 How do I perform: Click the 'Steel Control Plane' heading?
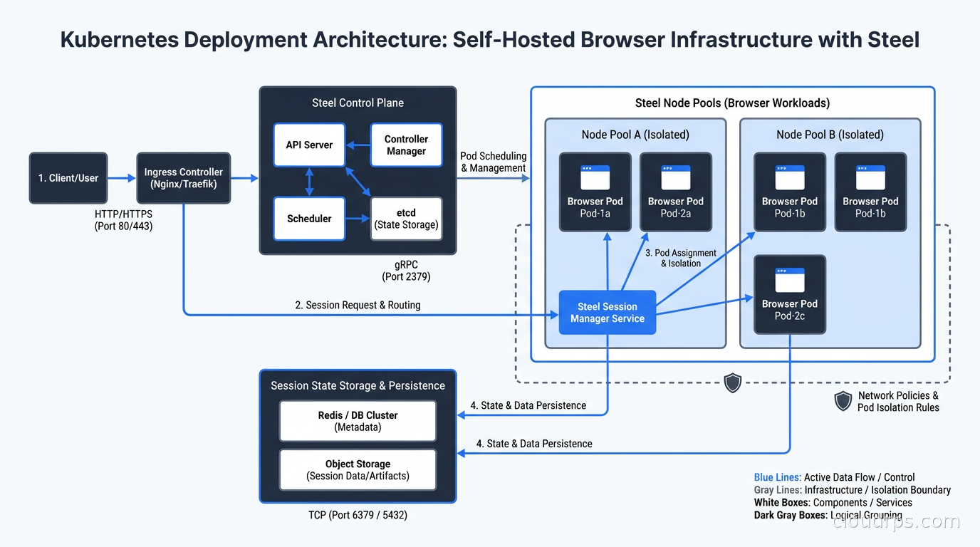click(358, 103)
